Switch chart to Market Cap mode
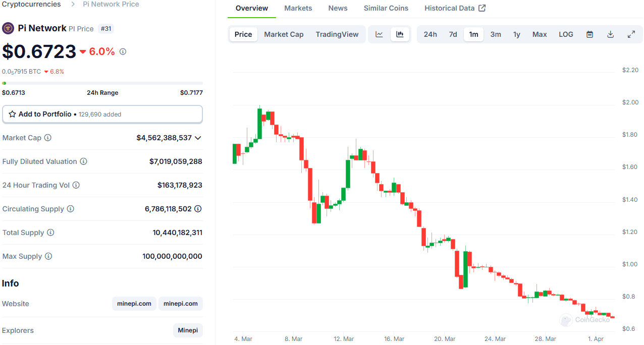 tap(284, 34)
